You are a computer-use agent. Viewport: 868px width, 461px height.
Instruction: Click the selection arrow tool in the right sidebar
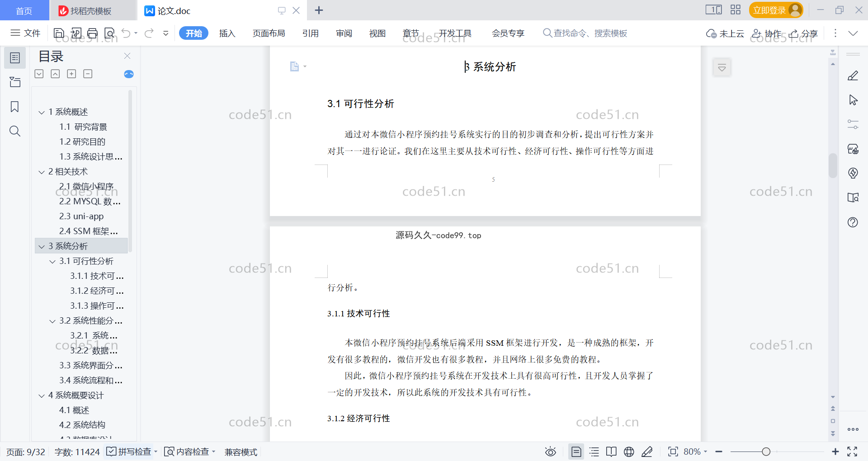[x=853, y=100]
